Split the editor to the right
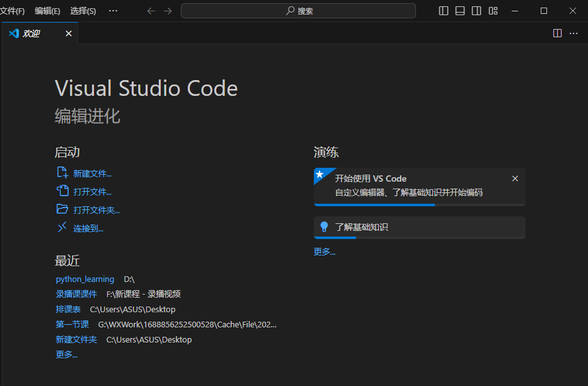Image resolution: width=588 pixels, height=386 pixels. [557, 33]
